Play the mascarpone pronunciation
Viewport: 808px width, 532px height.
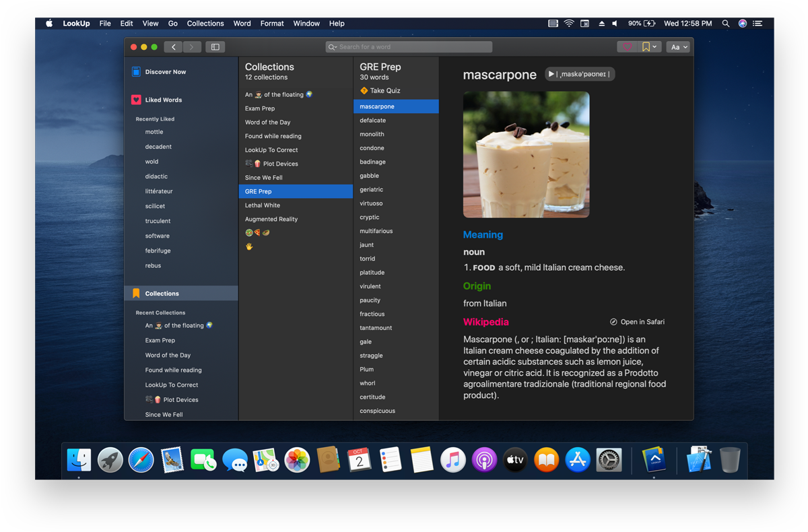(579, 74)
